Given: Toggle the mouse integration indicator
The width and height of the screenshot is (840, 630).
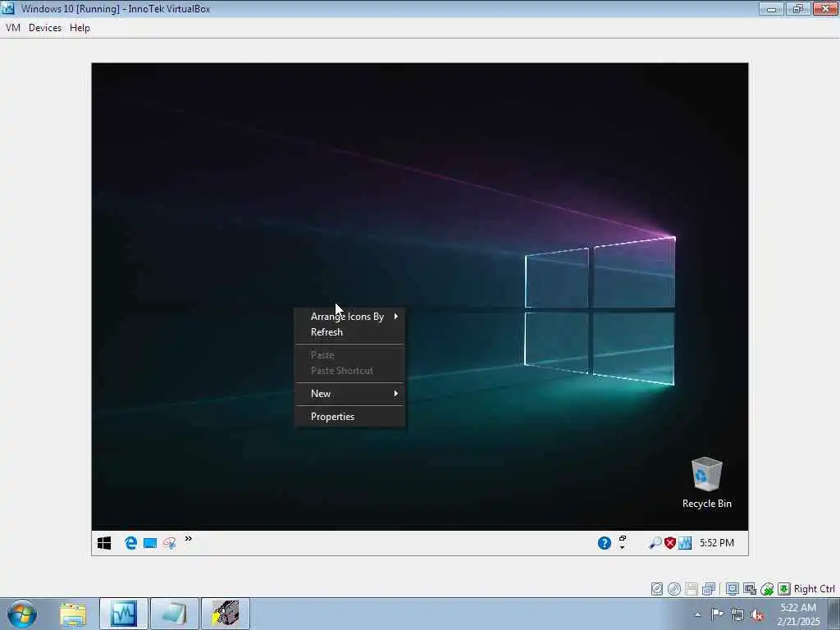Looking at the screenshot, I should click(x=767, y=589).
